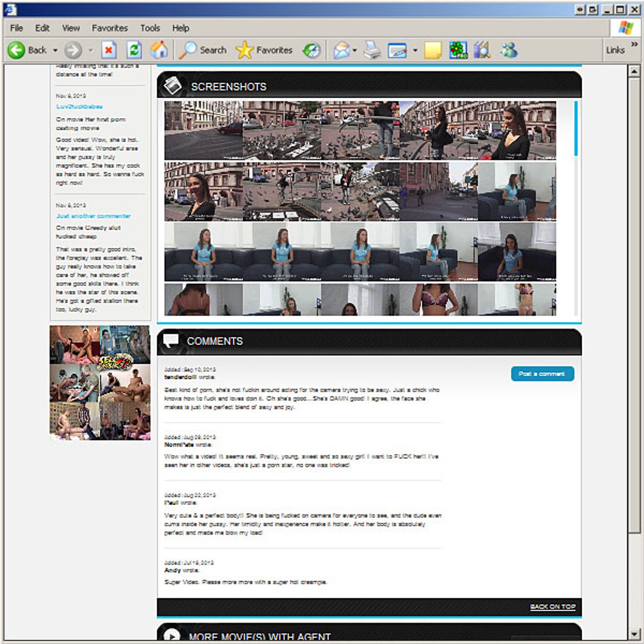Click the Post a comment button

(x=542, y=374)
